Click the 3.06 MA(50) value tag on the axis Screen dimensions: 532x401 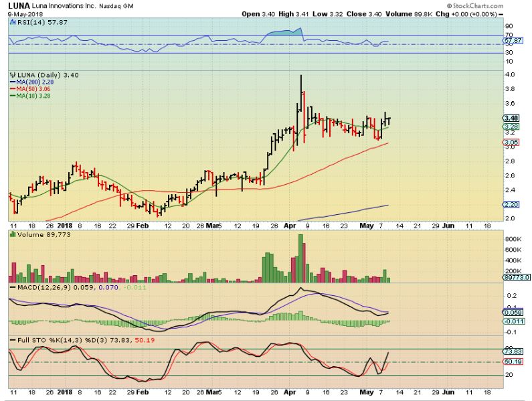click(x=511, y=143)
